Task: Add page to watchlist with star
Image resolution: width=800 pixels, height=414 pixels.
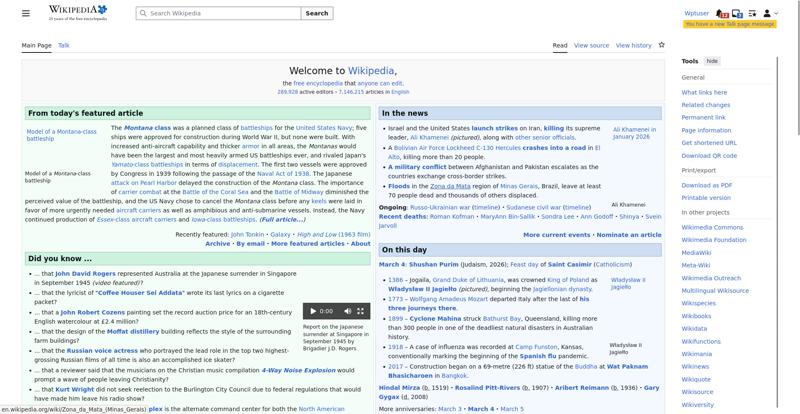Action: pos(661,45)
